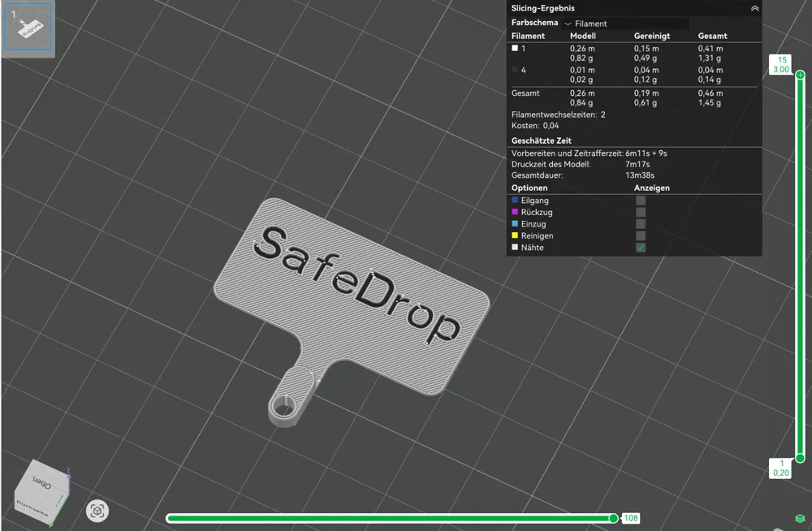This screenshot has height=531, width=812.
Task: Click the Gereinigt column header
Action: [x=652, y=36]
